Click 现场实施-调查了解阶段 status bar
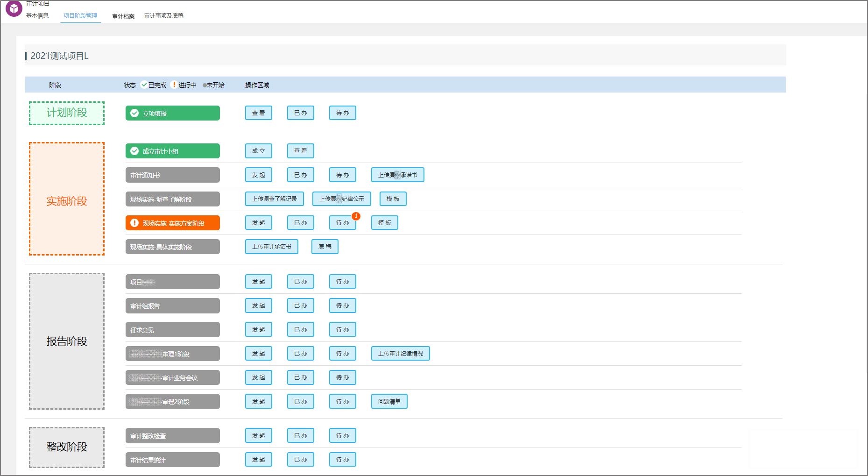 click(173, 199)
